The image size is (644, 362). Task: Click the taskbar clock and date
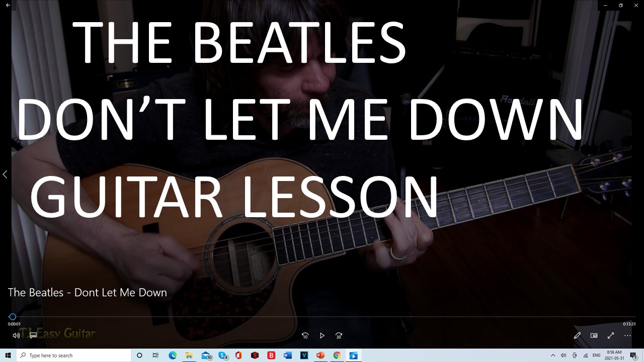point(614,355)
